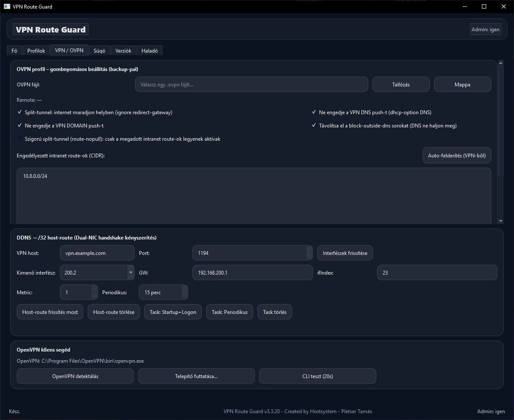Click Host-route frissítés most button

tap(50, 312)
